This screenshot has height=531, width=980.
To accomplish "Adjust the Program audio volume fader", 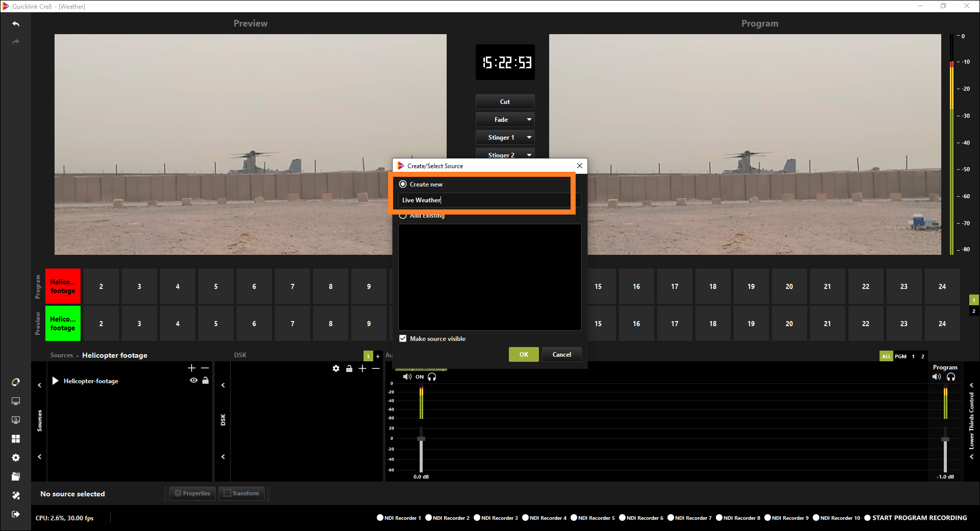I will 945,439.
